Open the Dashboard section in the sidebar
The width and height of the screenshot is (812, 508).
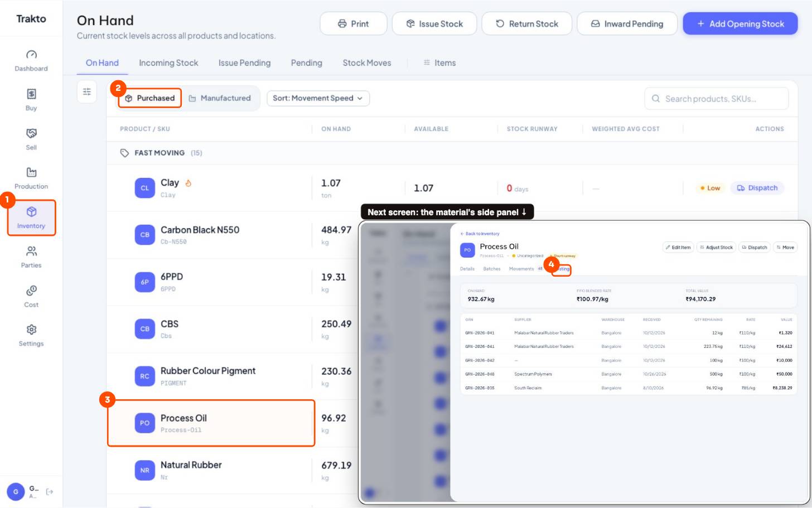[31, 61]
